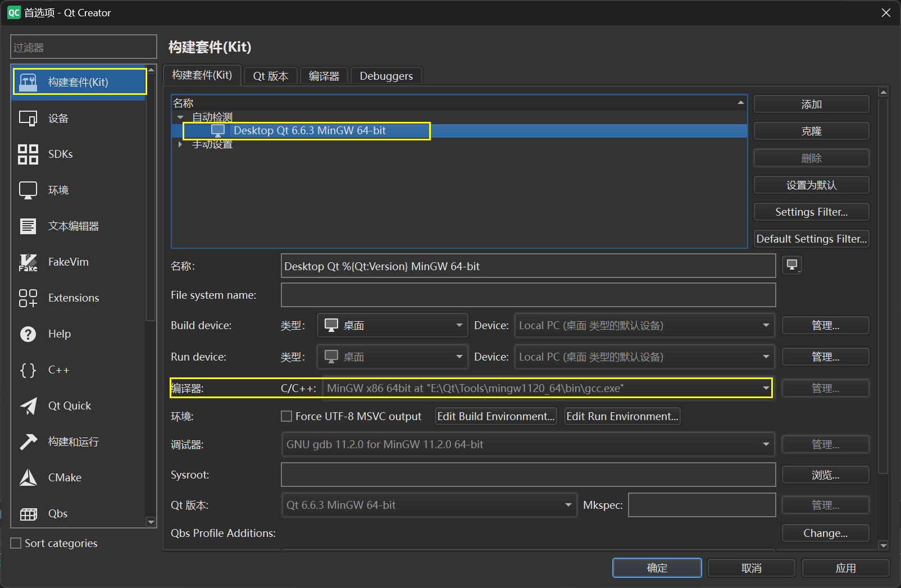This screenshot has height=588, width=901.
Task: Switch to the Debuggers tab
Action: 386,76
